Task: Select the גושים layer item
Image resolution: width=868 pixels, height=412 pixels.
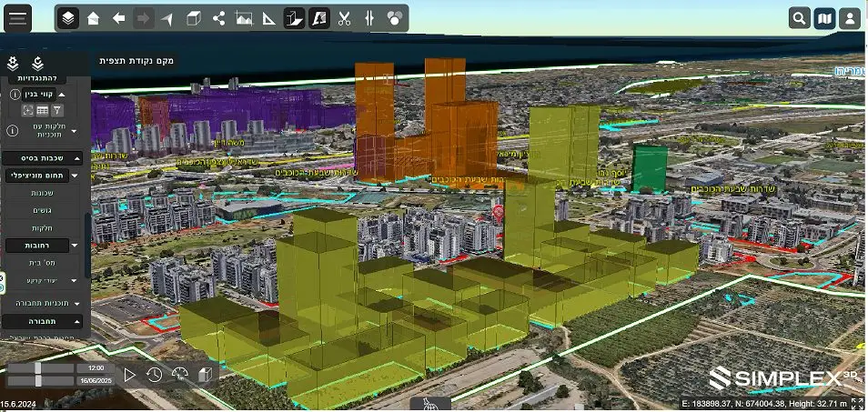Action: [42, 211]
